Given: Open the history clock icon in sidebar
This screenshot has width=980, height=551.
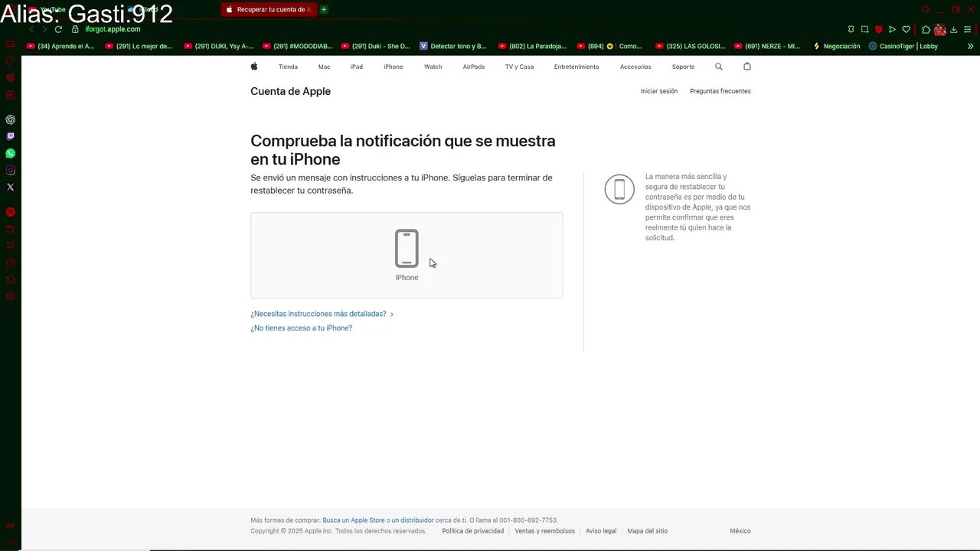Looking at the screenshot, I should coord(11,262).
